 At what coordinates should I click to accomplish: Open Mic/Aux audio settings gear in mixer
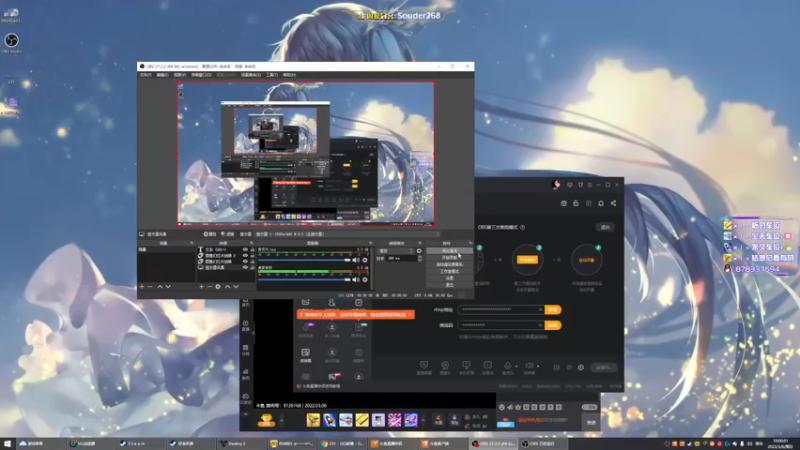coord(365,260)
